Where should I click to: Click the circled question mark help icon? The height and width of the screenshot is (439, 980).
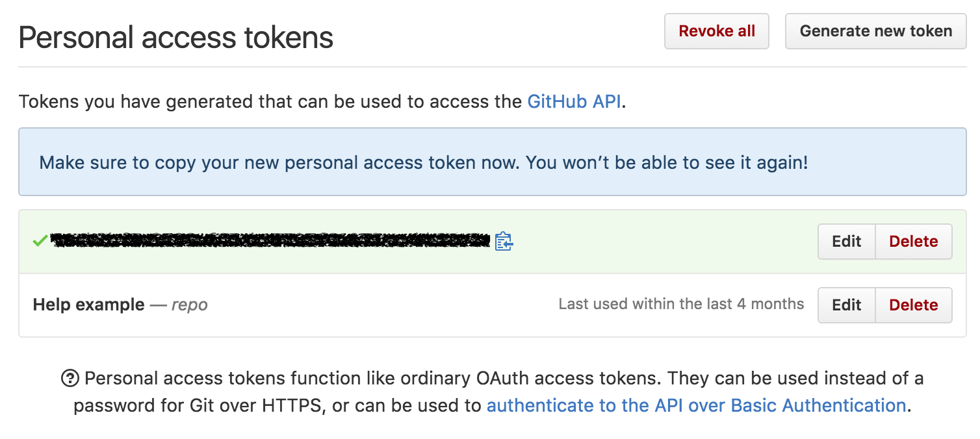[71, 378]
